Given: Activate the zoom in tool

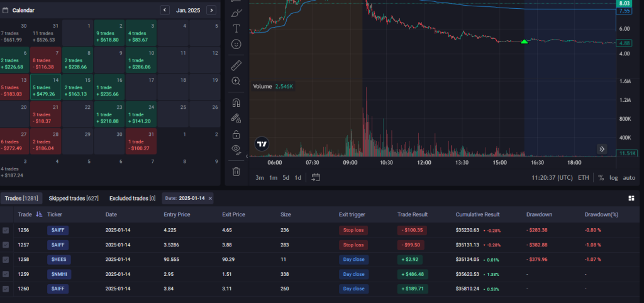Looking at the screenshot, I should (x=236, y=81).
